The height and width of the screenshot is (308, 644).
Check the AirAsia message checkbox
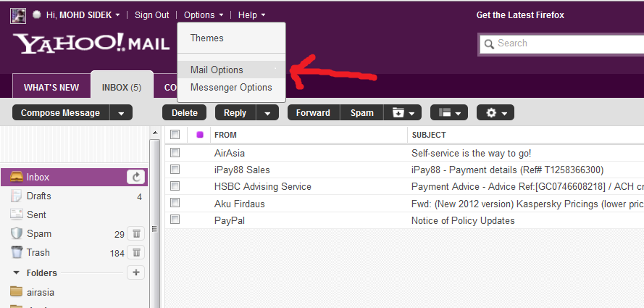click(x=175, y=153)
